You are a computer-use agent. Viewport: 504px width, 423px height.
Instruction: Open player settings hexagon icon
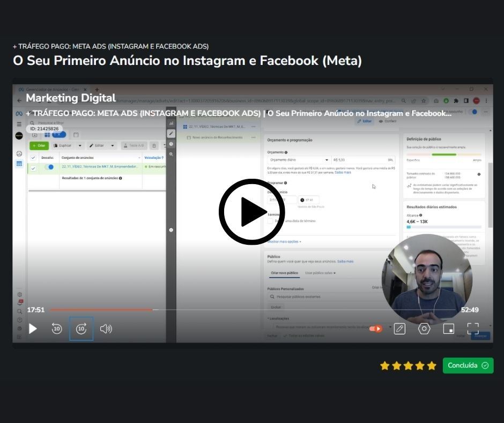click(x=424, y=329)
